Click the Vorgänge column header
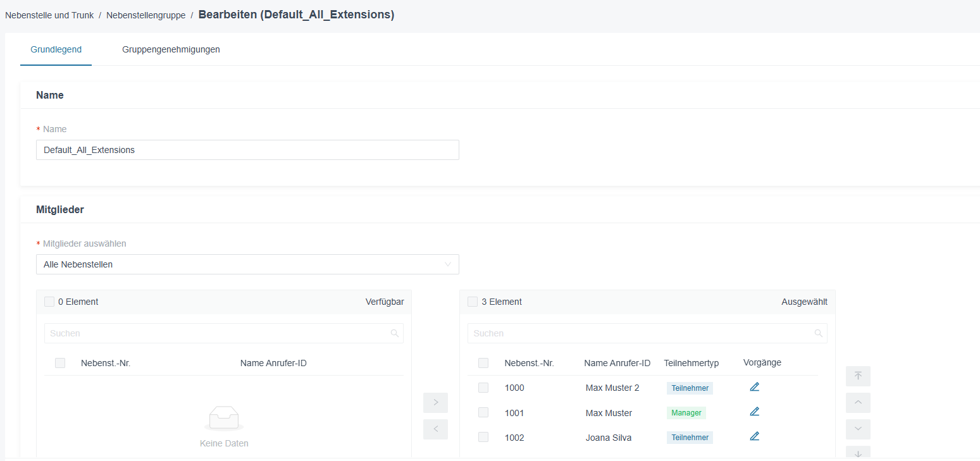The width and height of the screenshot is (980, 461). pyautogui.click(x=762, y=362)
